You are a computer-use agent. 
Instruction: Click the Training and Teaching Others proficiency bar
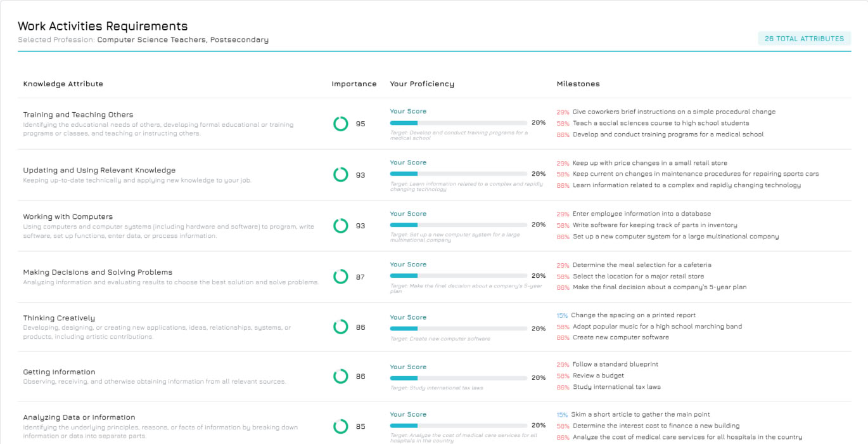coord(458,123)
